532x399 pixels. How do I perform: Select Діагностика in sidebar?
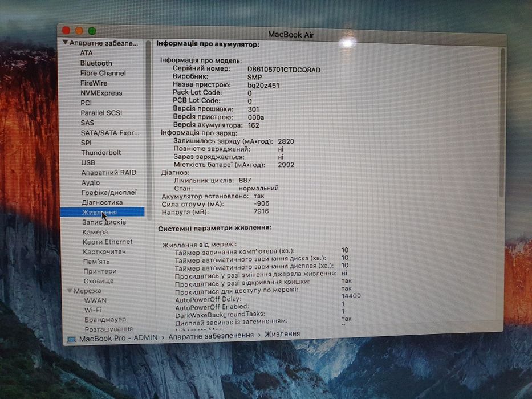102,202
